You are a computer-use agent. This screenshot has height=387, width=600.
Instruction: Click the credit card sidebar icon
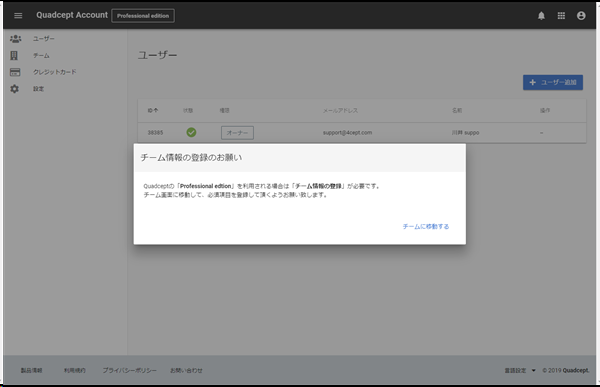(x=15, y=72)
